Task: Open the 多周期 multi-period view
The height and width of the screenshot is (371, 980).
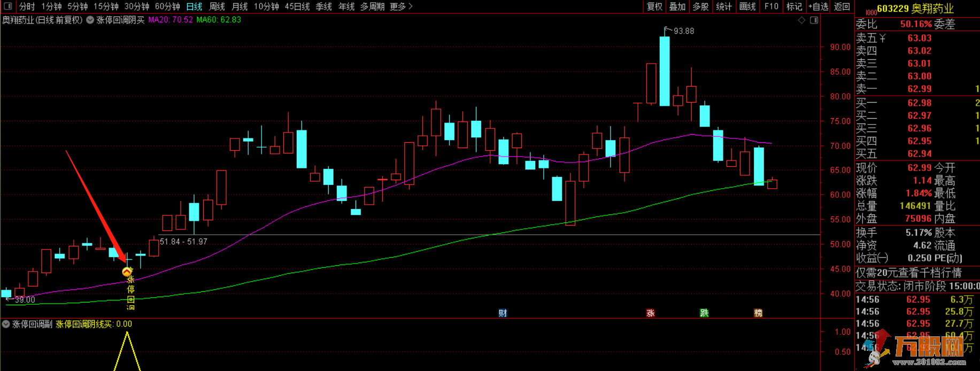Action: click(373, 6)
